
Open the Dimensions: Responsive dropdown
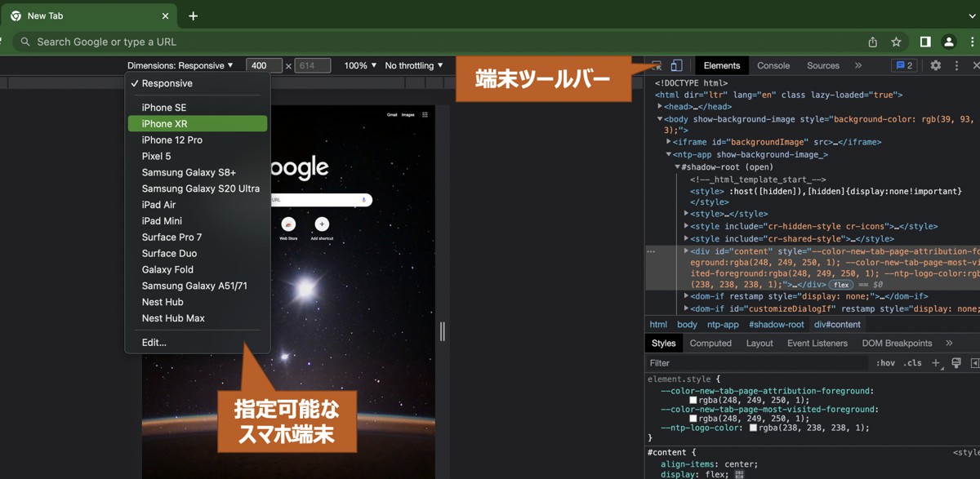[179, 65]
